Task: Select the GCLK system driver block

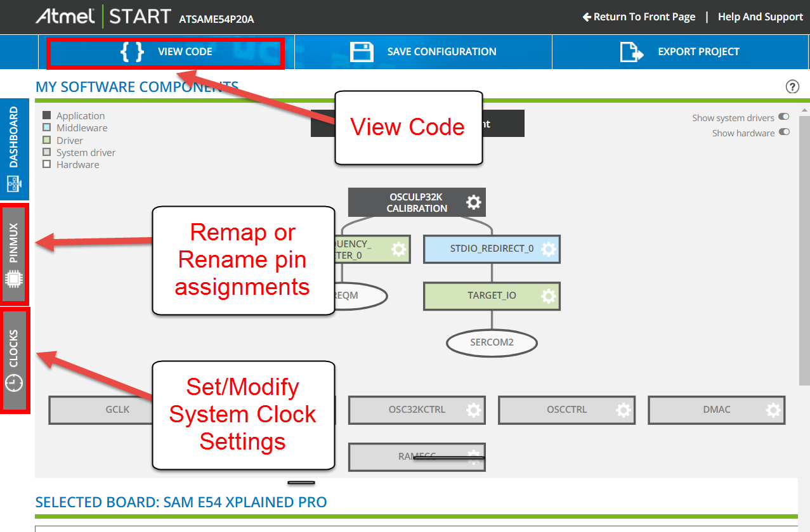Action: point(101,410)
